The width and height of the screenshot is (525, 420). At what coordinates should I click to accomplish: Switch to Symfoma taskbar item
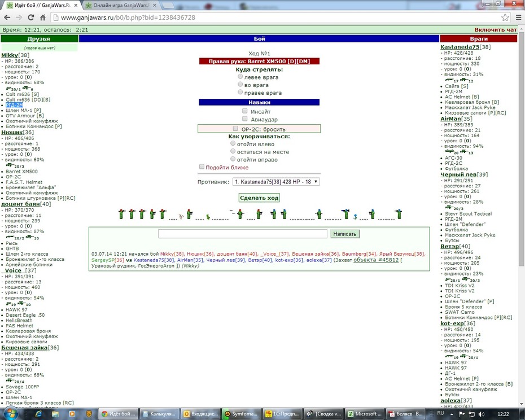[x=242, y=414]
